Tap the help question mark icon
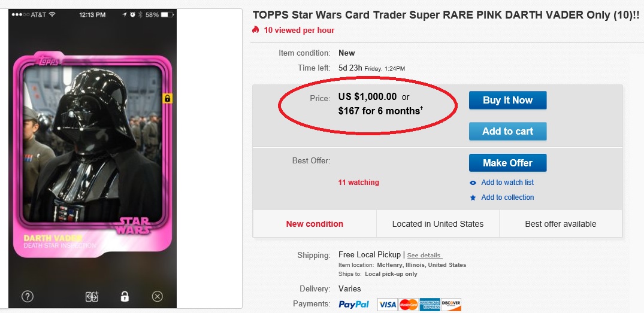 tap(27, 296)
